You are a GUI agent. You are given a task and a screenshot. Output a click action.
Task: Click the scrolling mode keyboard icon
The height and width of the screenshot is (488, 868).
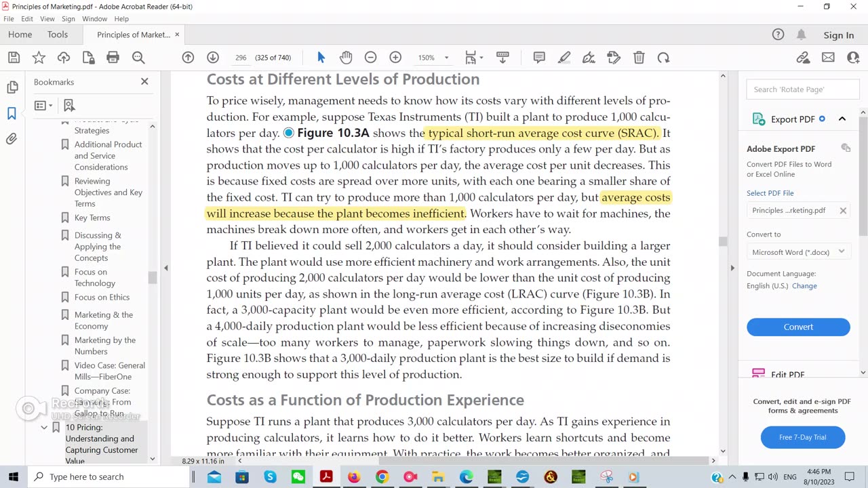point(502,58)
